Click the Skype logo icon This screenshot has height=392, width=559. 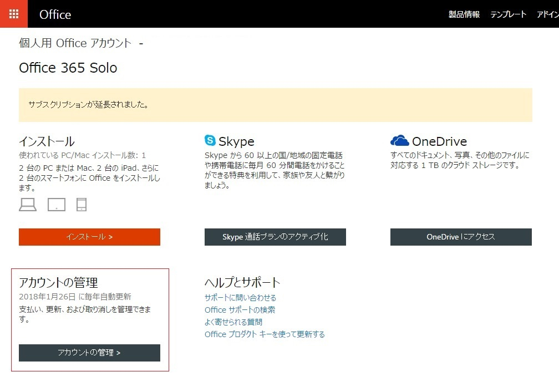(210, 140)
